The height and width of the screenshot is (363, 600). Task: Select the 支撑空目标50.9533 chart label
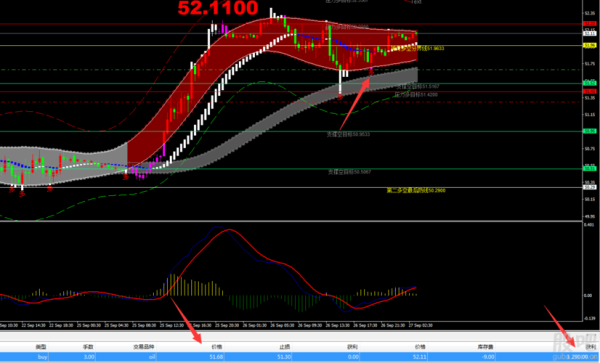pos(348,134)
